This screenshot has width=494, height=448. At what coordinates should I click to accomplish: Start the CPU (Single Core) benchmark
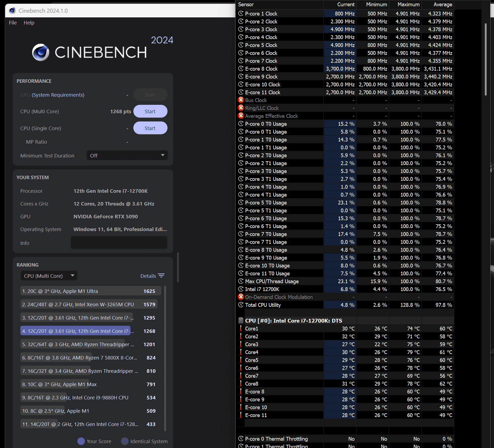150,128
